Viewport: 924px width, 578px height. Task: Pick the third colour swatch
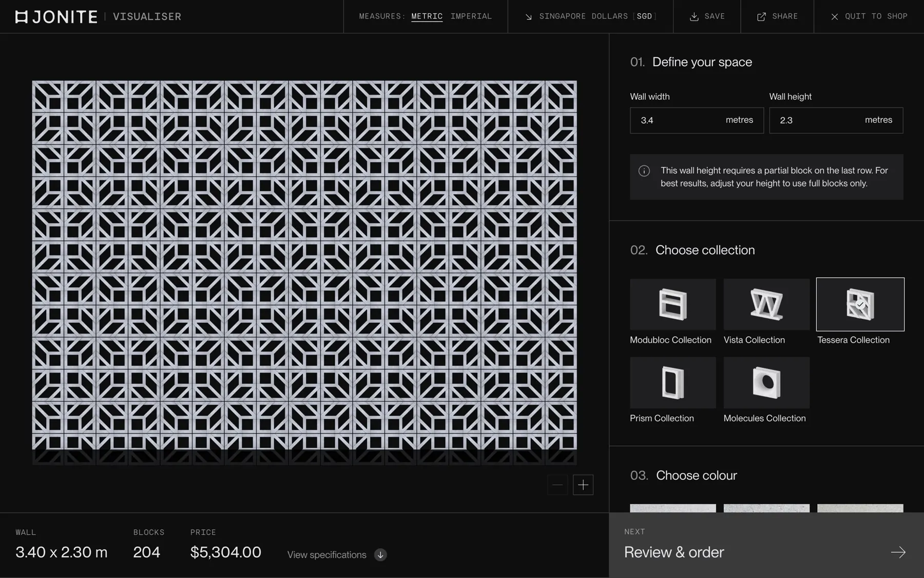point(860,508)
